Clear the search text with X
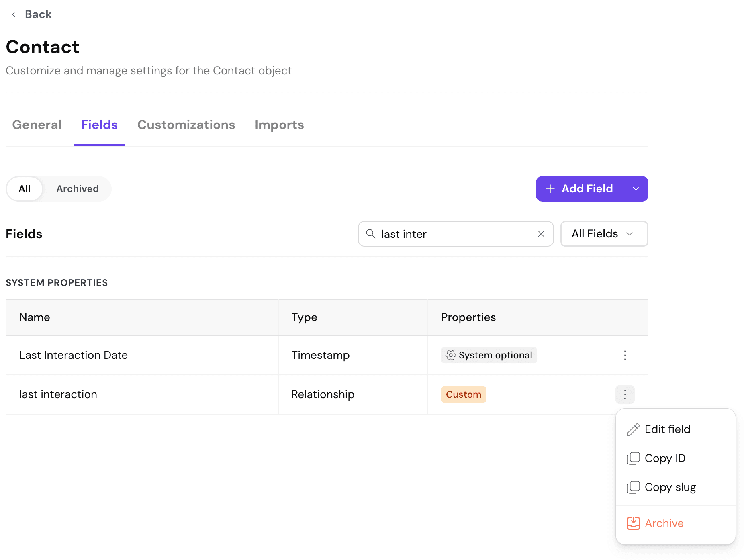Screen dimensions: 744x560 pos(541,234)
